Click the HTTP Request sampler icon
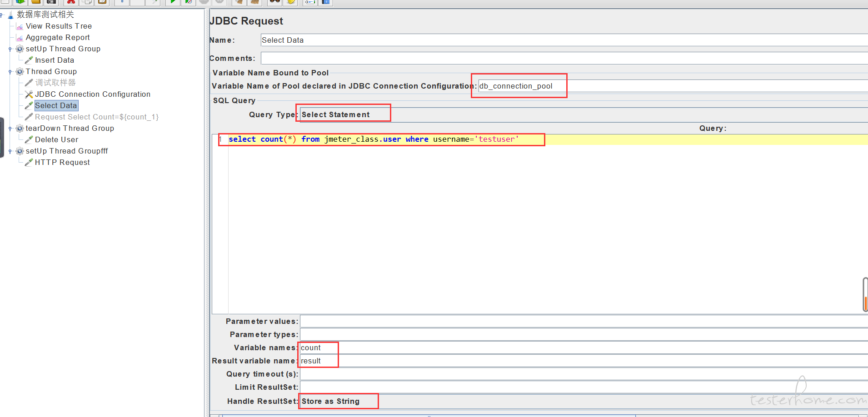This screenshot has height=417, width=868. pos(29,162)
